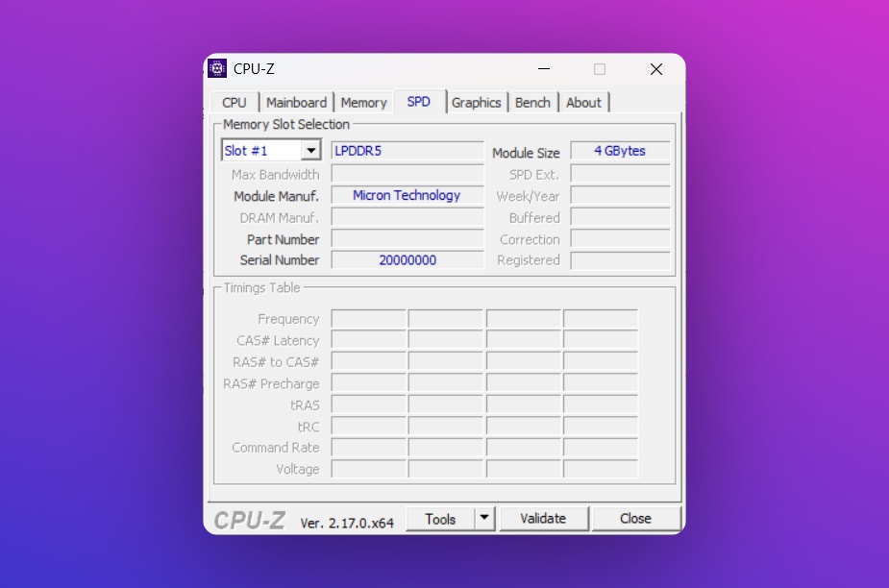Click the Module Size label
The image size is (889, 588).
(x=526, y=153)
